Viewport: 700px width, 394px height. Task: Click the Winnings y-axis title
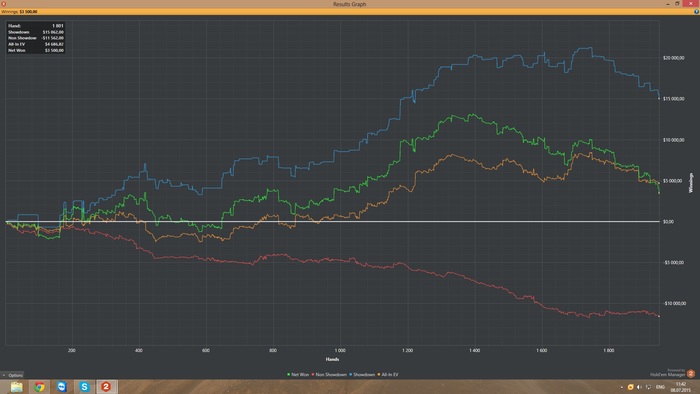[x=691, y=183]
